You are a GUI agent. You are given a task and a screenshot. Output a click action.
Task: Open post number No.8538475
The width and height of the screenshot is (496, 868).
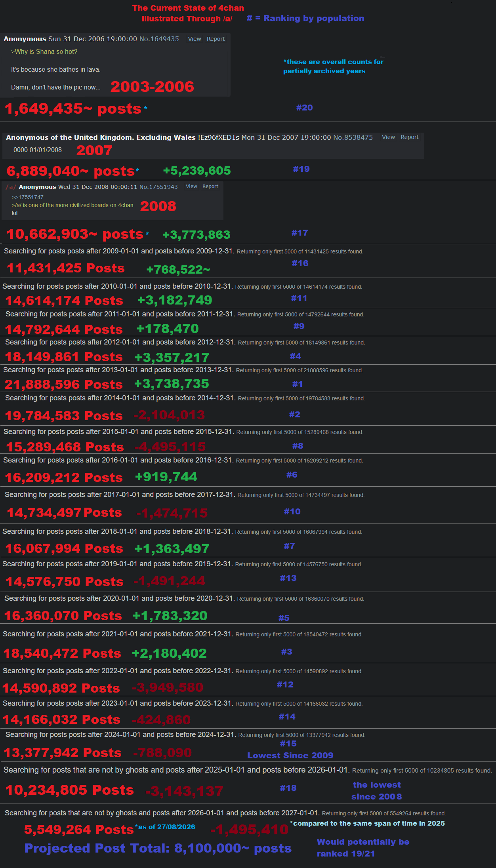pos(353,137)
